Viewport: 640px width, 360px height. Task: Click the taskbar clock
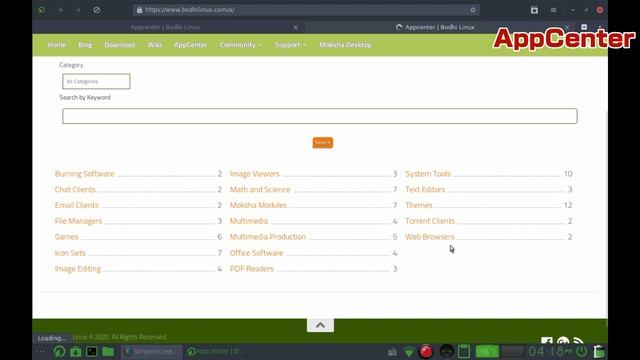(550, 351)
